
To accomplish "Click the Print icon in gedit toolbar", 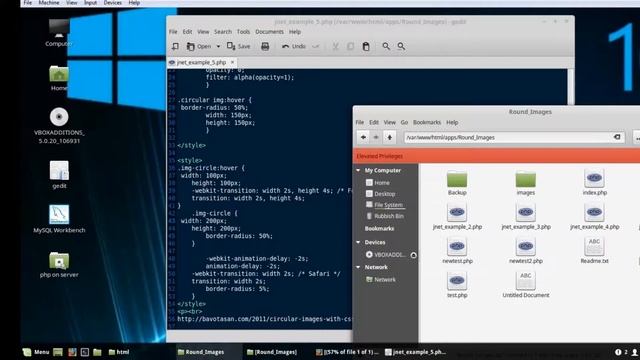I will pos(265,46).
